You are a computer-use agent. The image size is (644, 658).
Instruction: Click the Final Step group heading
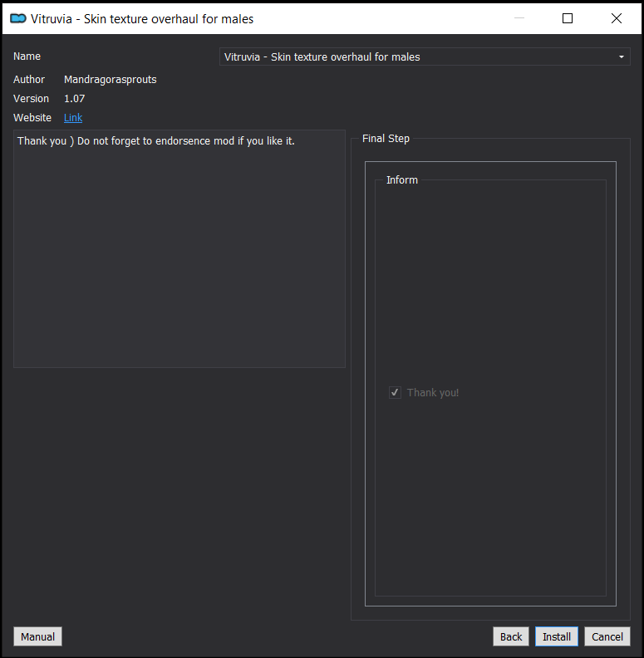386,139
